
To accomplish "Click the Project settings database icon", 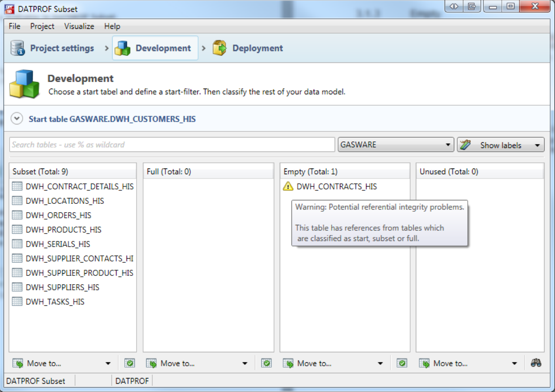I will pyautogui.click(x=17, y=48).
